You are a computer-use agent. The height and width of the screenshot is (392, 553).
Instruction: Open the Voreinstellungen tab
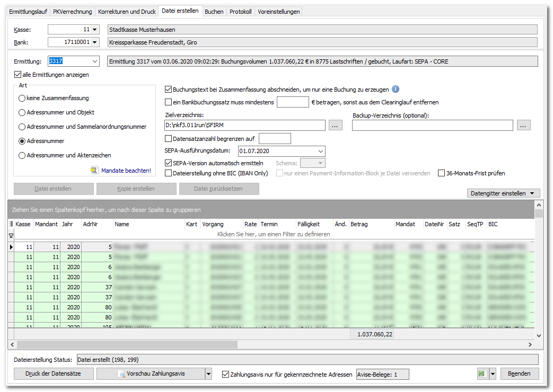(x=278, y=12)
